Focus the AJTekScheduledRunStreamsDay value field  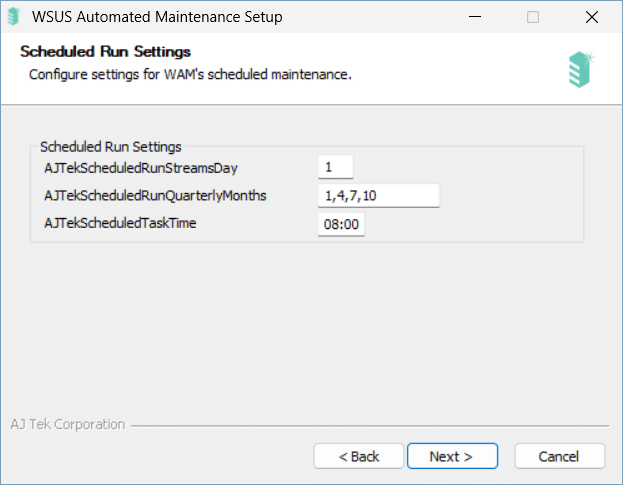pos(335,167)
